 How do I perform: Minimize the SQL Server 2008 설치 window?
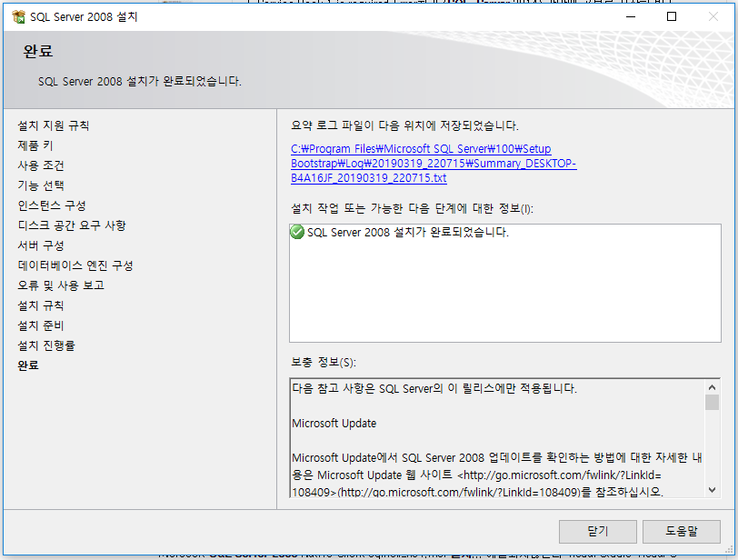pos(631,17)
